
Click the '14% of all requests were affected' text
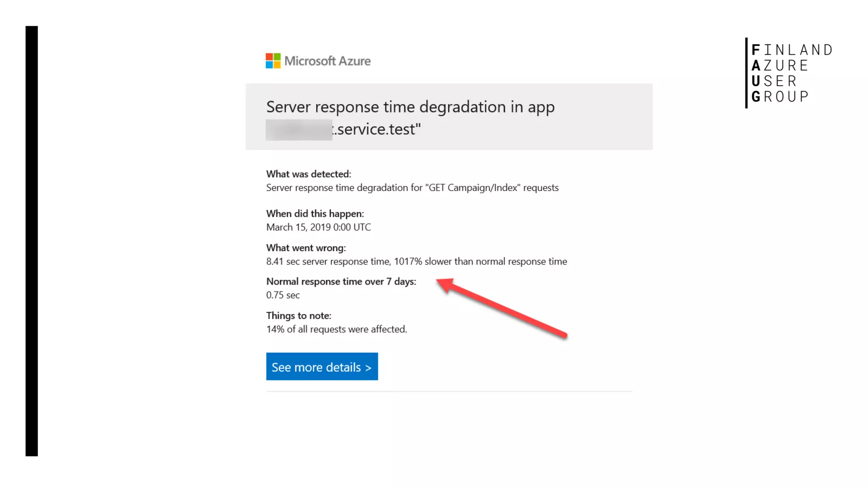click(x=337, y=329)
